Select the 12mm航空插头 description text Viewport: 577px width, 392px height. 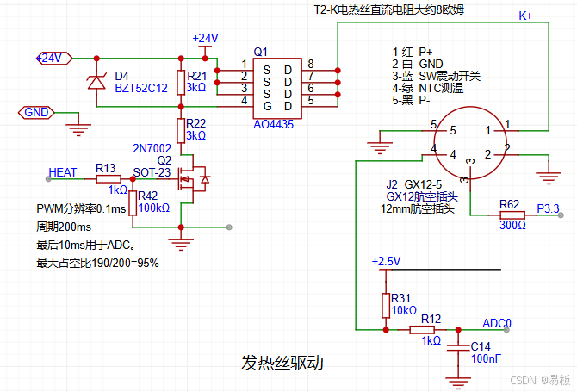tap(418, 208)
